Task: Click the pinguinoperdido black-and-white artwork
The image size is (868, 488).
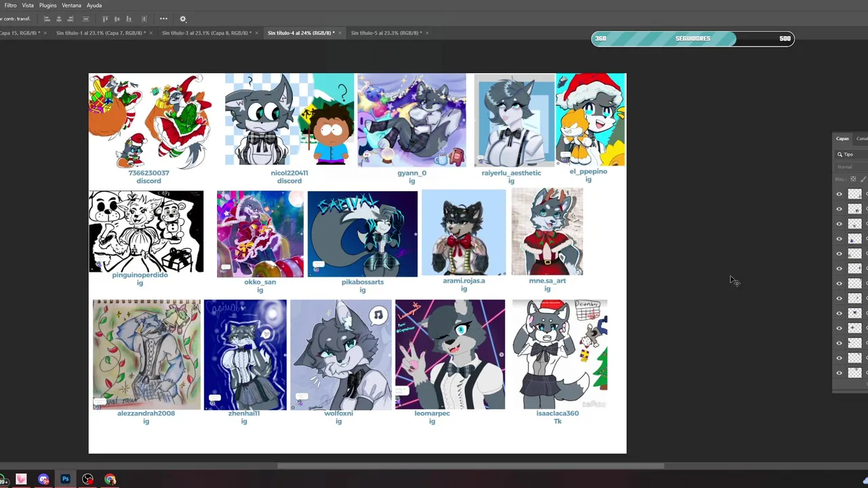Action: pos(146,231)
